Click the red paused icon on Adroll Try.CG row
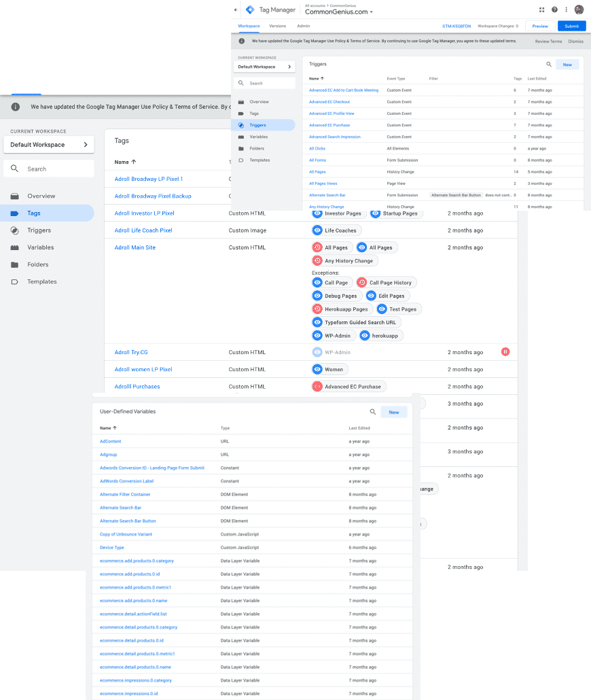Image resolution: width=591 pixels, height=700 pixels. 505,352
